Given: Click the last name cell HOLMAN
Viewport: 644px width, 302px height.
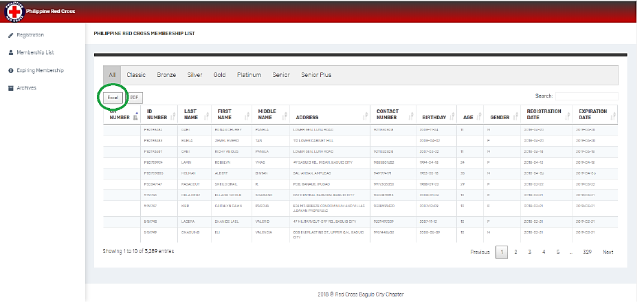Looking at the screenshot, I should point(188,173).
